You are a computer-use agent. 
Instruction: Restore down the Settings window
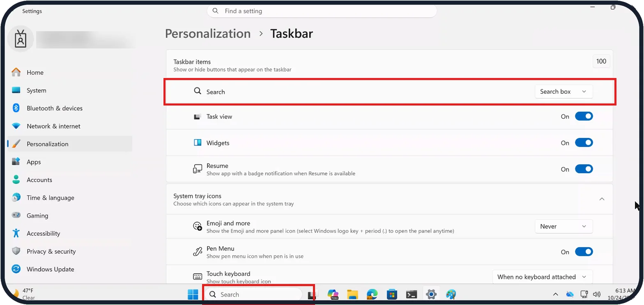pyautogui.click(x=613, y=7)
